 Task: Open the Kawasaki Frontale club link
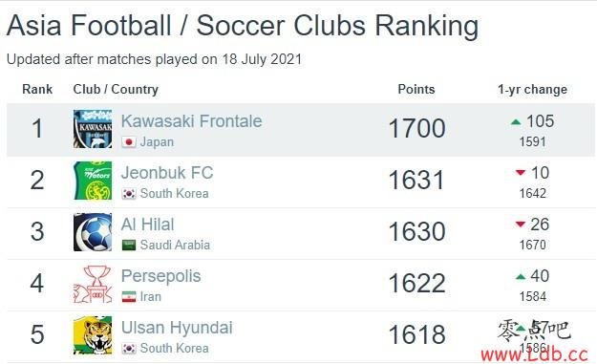click(x=191, y=121)
